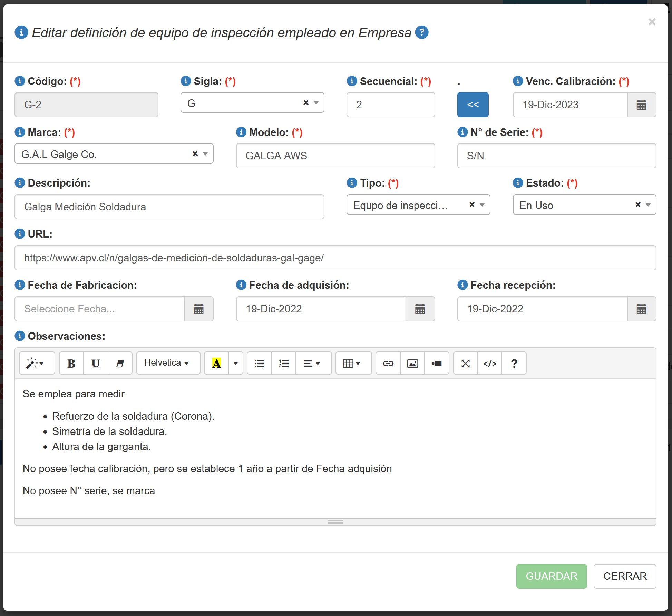Insert picture using image icon
This screenshot has width=672, height=616.
(x=412, y=364)
